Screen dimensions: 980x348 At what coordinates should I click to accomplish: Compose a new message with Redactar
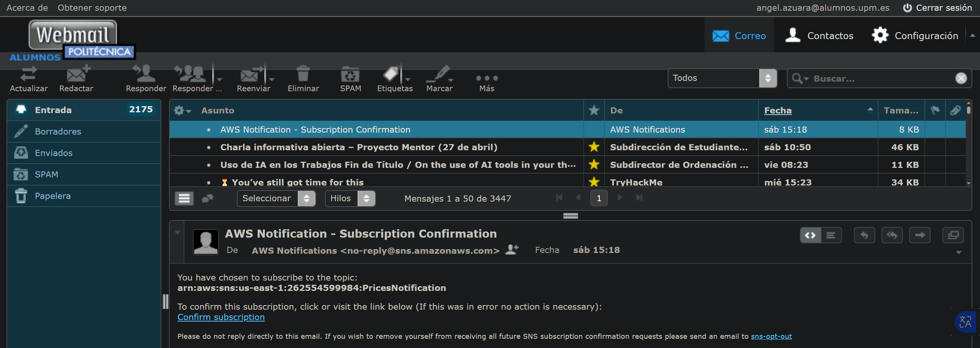(x=78, y=74)
